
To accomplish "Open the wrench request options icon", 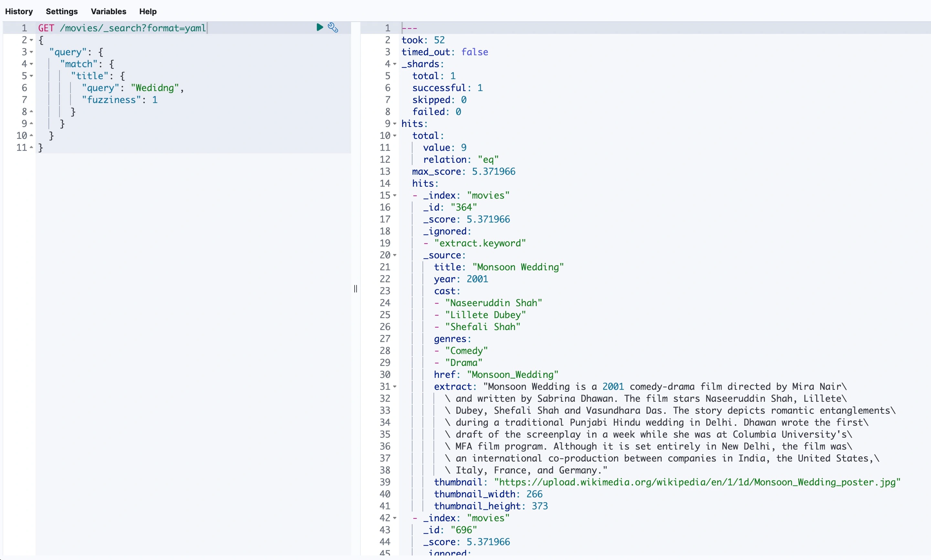I will click(x=333, y=27).
